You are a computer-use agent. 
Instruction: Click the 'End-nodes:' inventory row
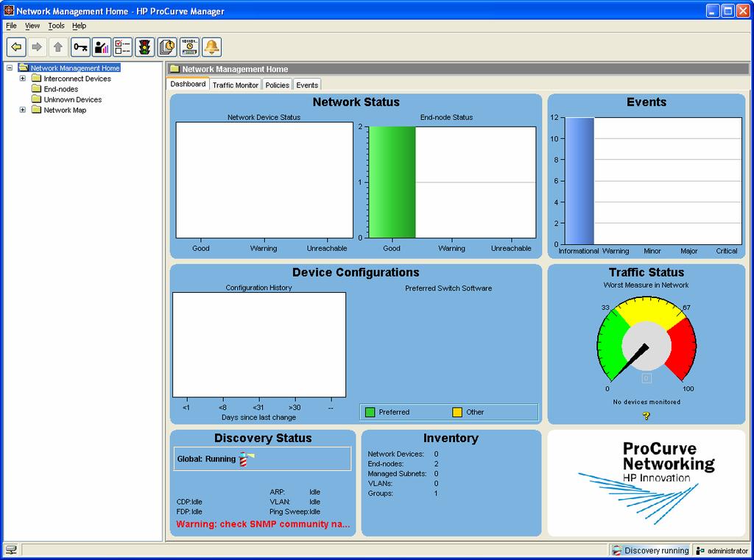(403, 464)
